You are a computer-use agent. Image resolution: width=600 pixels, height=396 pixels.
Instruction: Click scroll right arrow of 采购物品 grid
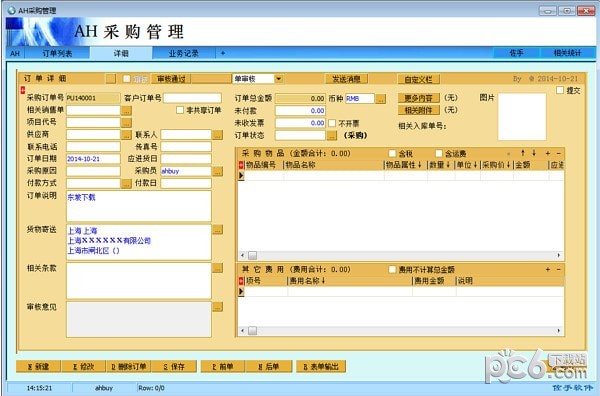[x=559, y=255]
